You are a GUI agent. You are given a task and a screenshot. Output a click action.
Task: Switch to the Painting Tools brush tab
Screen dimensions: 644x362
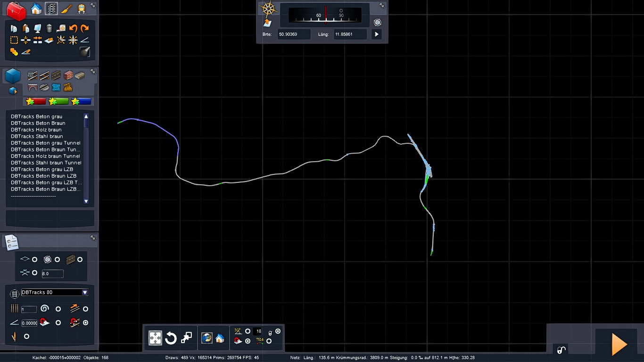pyautogui.click(x=66, y=8)
